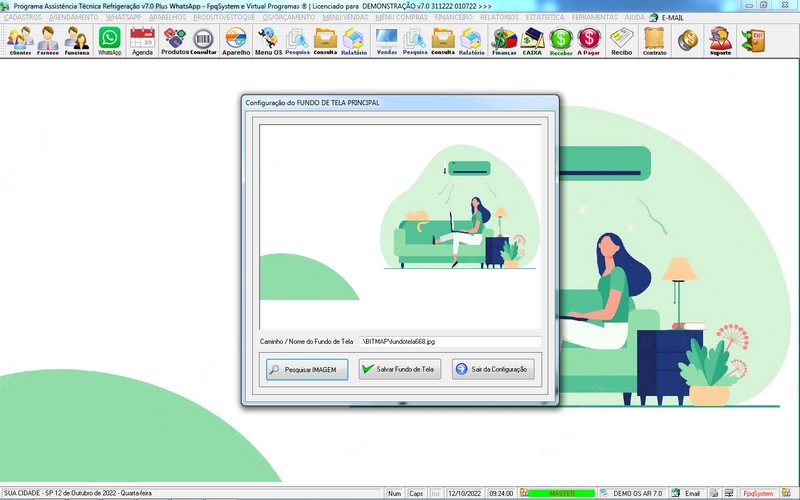Screen dimensions: 800x500
Task: Click the Relatório icon left of Finanças
Action: [x=471, y=41]
